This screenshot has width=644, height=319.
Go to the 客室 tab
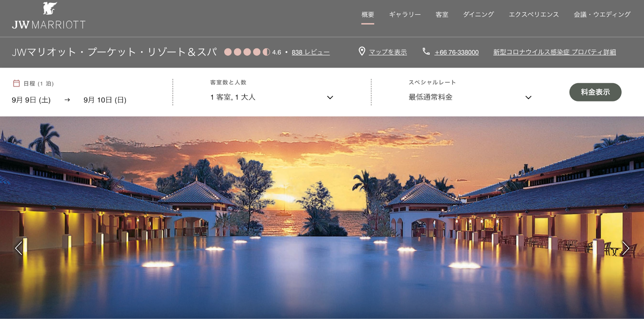tap(442, 14)
